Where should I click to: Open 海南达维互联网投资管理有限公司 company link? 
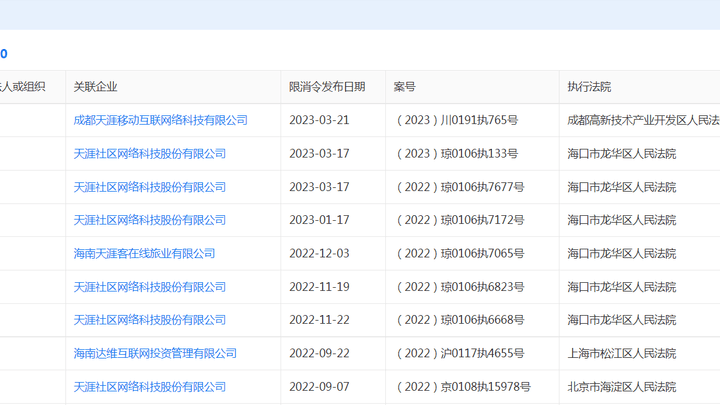click(155, 354)
